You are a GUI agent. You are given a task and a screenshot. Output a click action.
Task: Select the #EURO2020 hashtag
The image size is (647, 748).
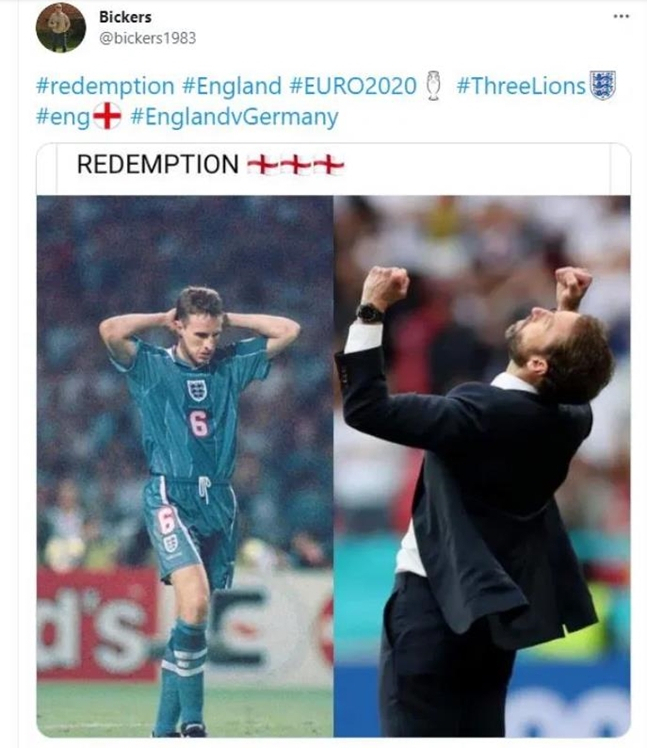[x=353, y=86]
